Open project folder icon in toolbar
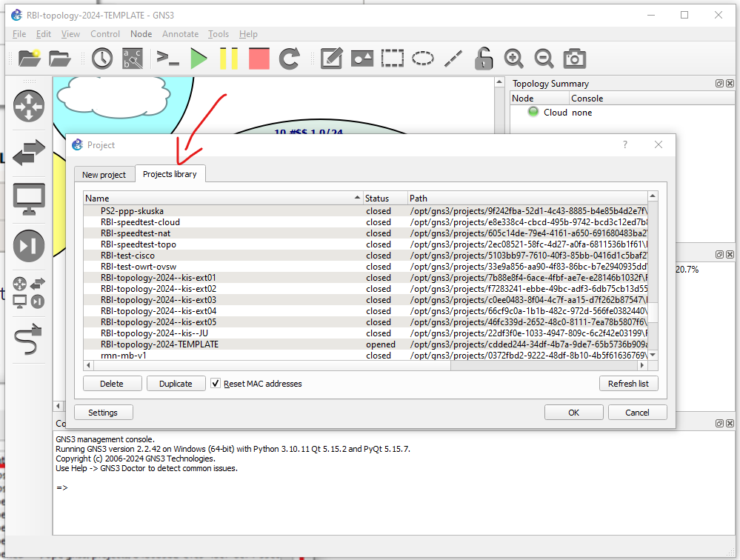This screenshot has height=560, width=740. [60, 59]
